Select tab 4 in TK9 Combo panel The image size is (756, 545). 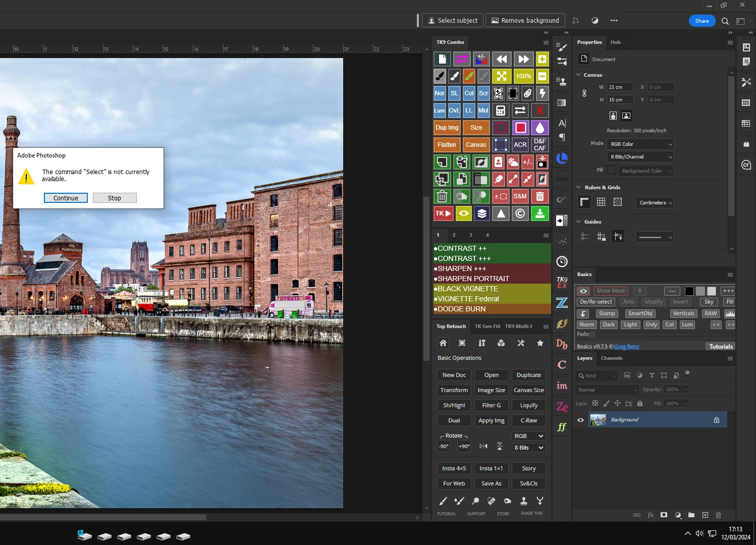pos(487,235)
